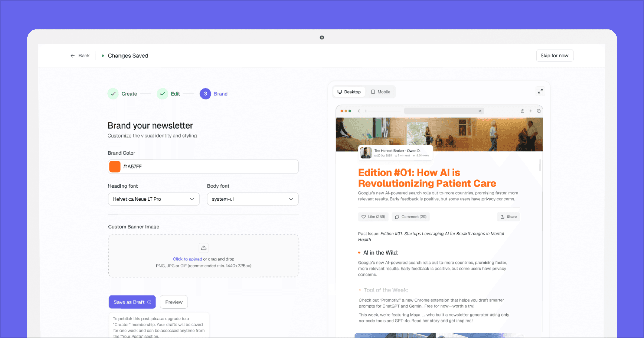Click the info icon on Save as Draft
Image resolution: width=644 pixels, height=338 pixels.
149,302
